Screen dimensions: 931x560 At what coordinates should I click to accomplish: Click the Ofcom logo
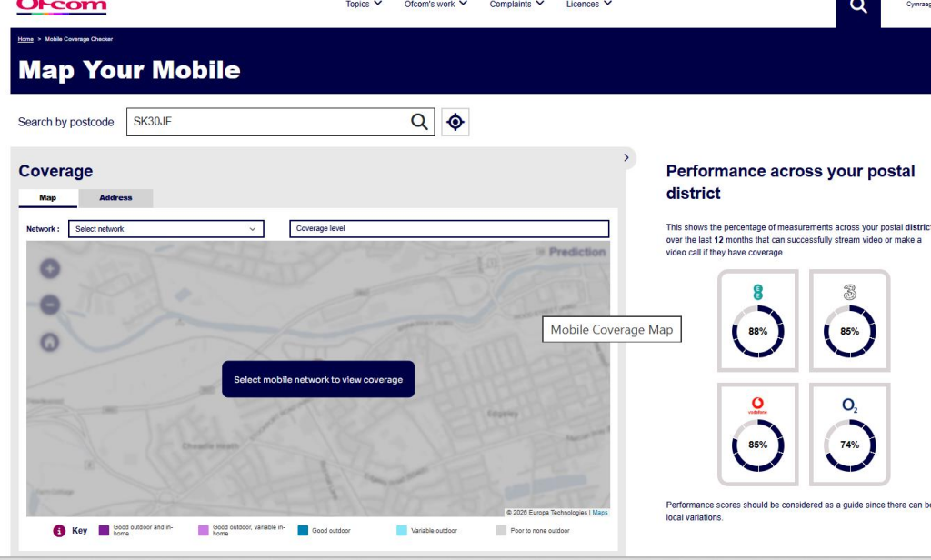(61, 6)
